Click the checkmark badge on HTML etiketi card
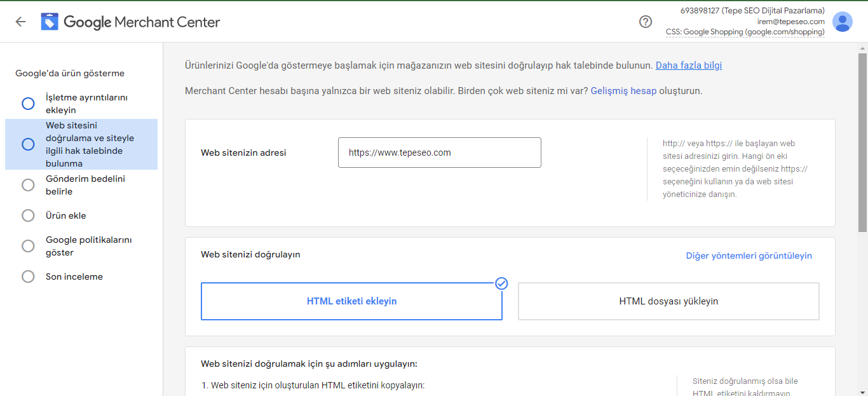 pos(501,283)
